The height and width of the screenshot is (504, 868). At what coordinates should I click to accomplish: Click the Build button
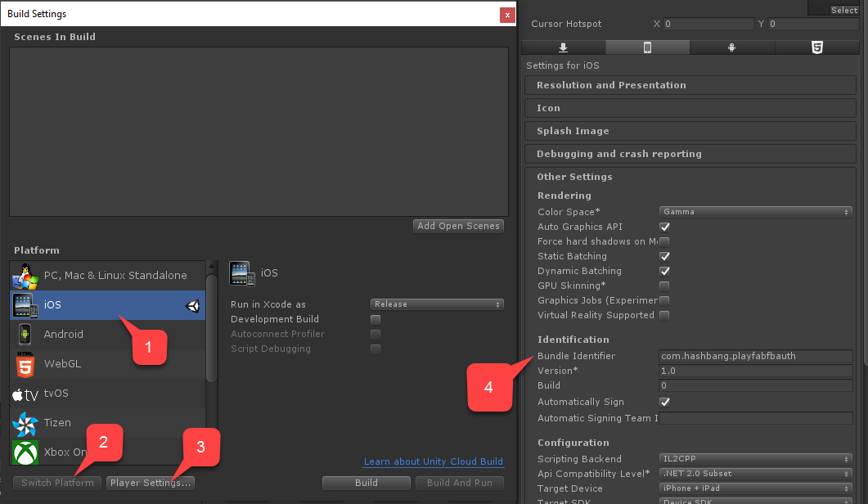(367, 483)
